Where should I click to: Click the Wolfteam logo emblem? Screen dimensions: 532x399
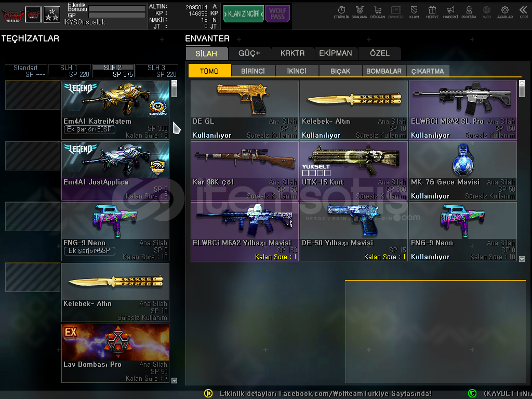pyautogui.click(x=12, y=15)
